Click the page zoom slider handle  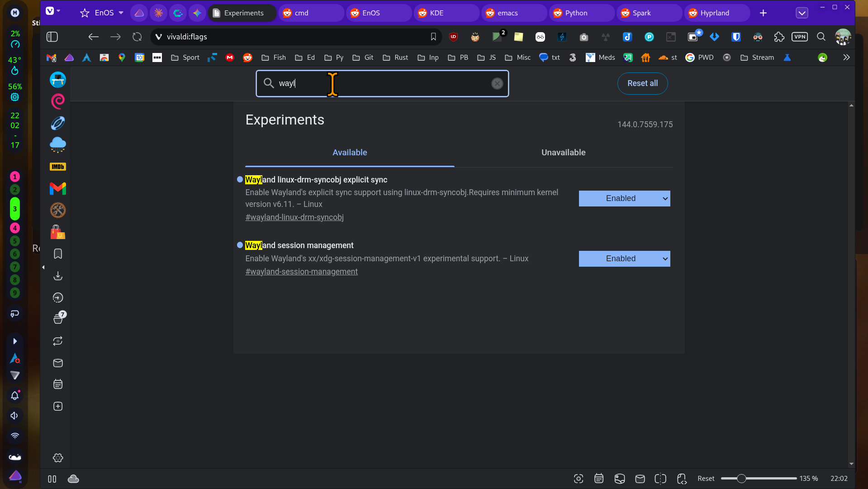click(741, 479)
